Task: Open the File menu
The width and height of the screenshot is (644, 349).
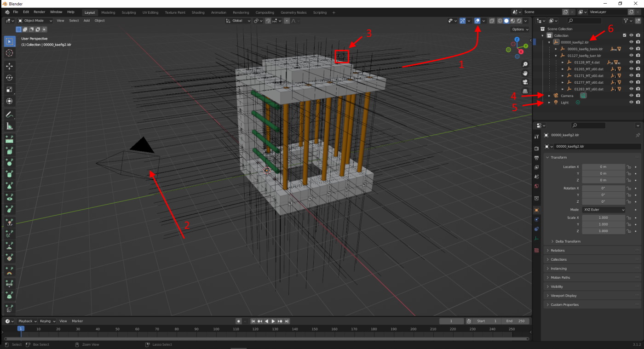Action: pyautogui.click(x=16, y=12)
